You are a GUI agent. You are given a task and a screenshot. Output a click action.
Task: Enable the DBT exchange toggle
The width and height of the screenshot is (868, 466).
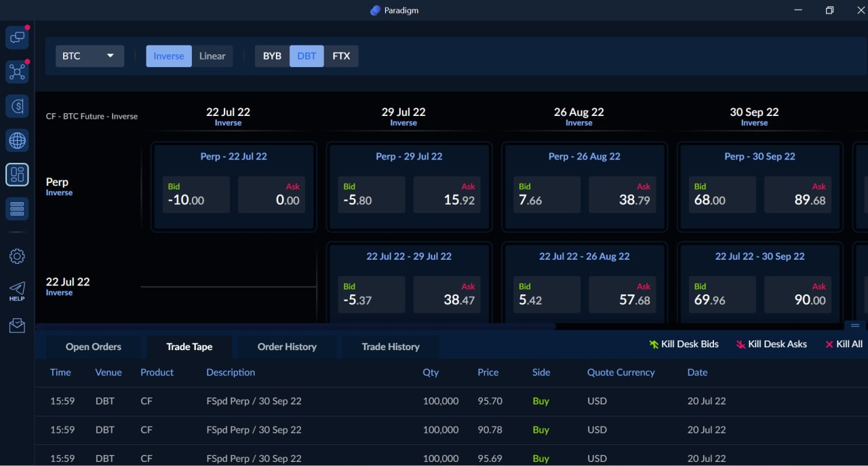pyautogui.click(x=307, y=56)
